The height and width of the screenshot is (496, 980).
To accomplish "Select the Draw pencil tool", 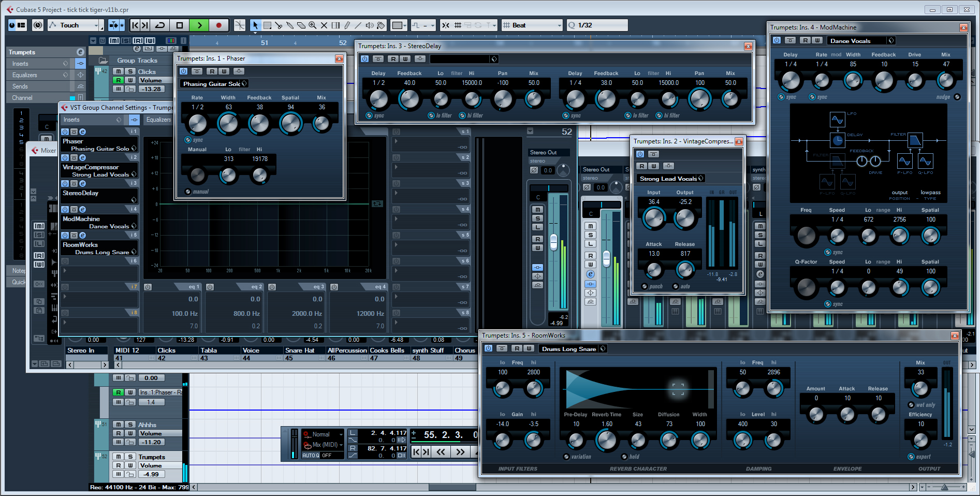I will [x=347, y=25].
